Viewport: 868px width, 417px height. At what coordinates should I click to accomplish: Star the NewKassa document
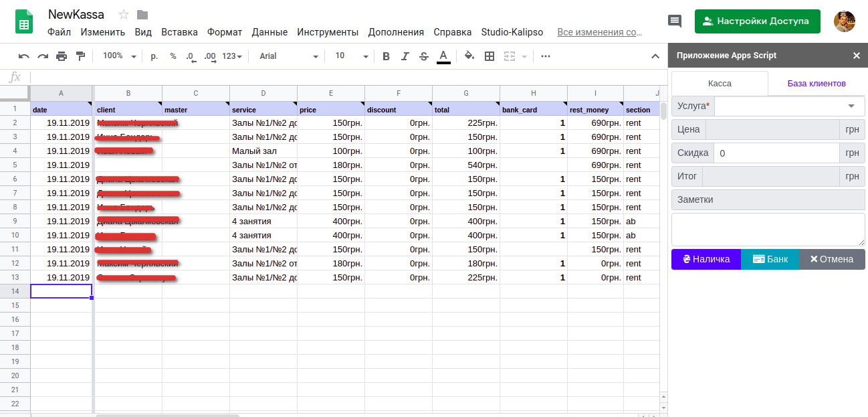click(123, 15)
